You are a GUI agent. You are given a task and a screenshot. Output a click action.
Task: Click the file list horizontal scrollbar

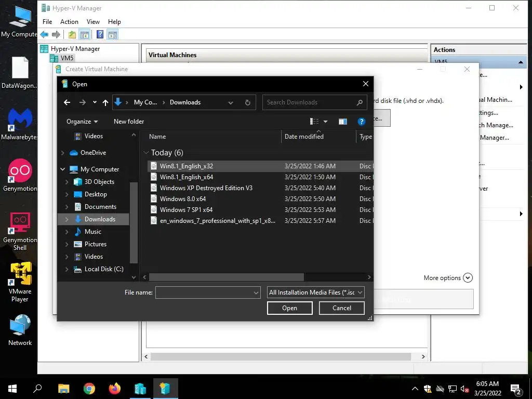coord(227,277)
